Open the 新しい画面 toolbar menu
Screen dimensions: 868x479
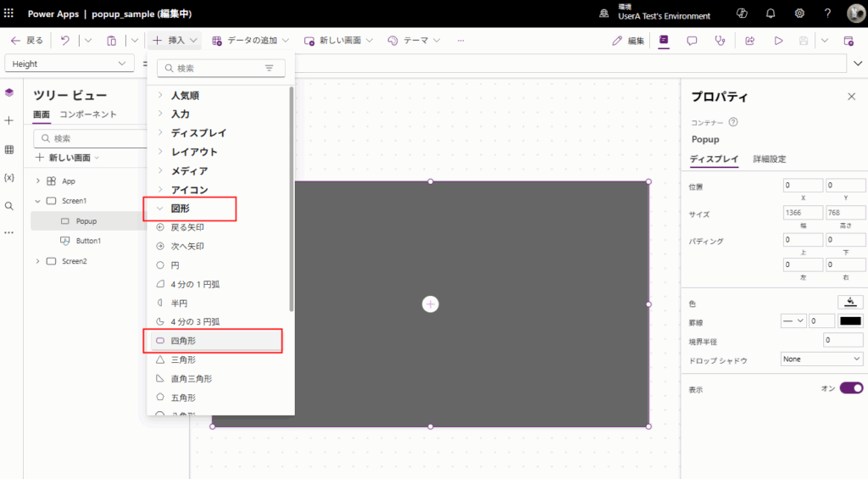pos(338,41)
